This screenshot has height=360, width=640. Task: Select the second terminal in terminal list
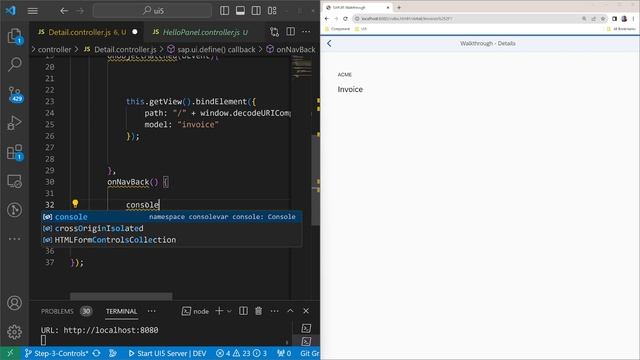tap(306, 341)
